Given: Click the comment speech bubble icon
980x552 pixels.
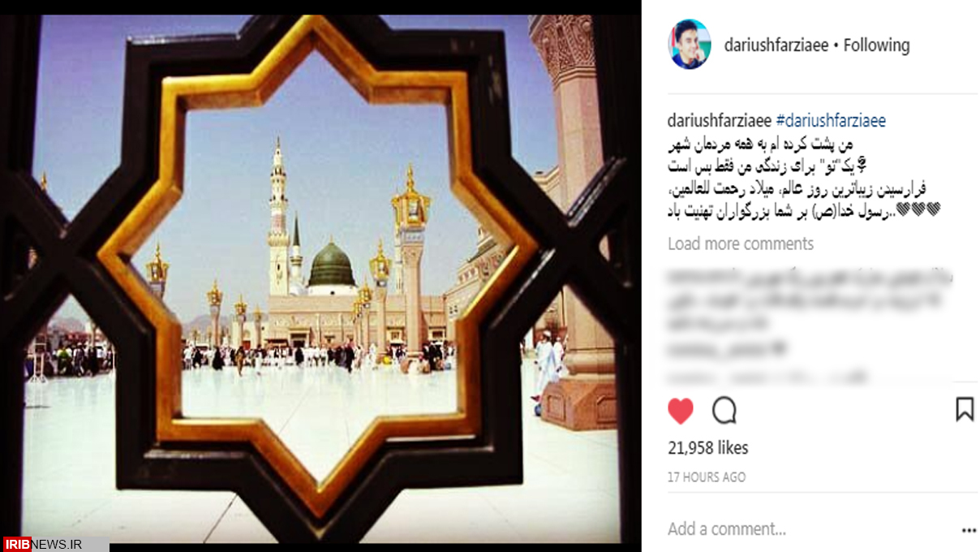Looking at the screenshot, I should tap(724, 411).
